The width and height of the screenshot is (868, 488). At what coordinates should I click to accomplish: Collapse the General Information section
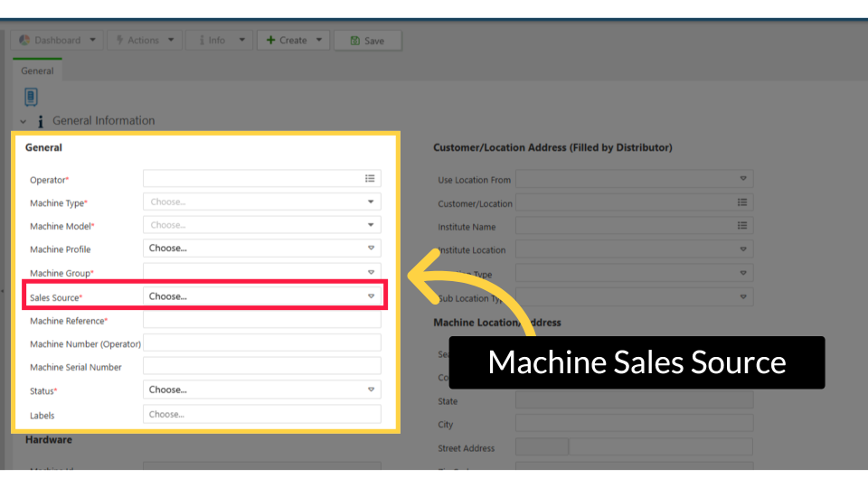point(24,121)
